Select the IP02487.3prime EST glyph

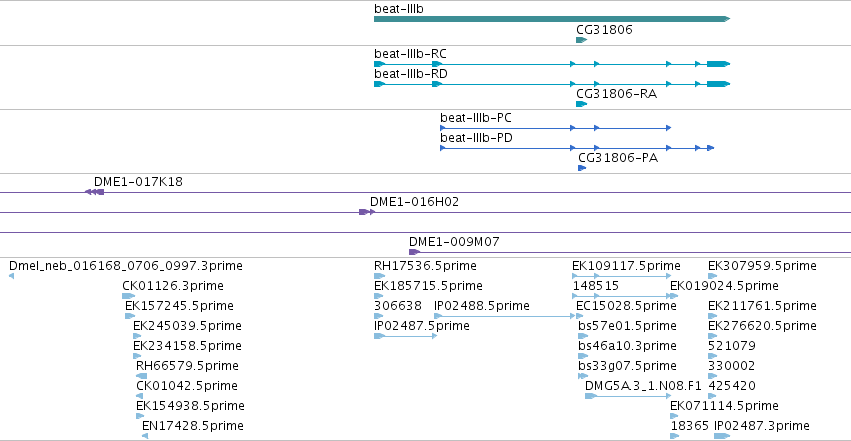(722, 436)
